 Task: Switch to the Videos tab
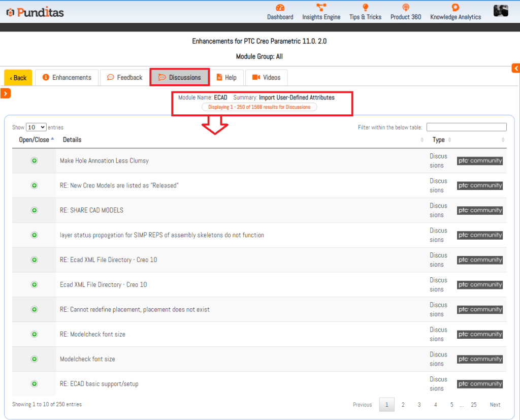[266, 78]
